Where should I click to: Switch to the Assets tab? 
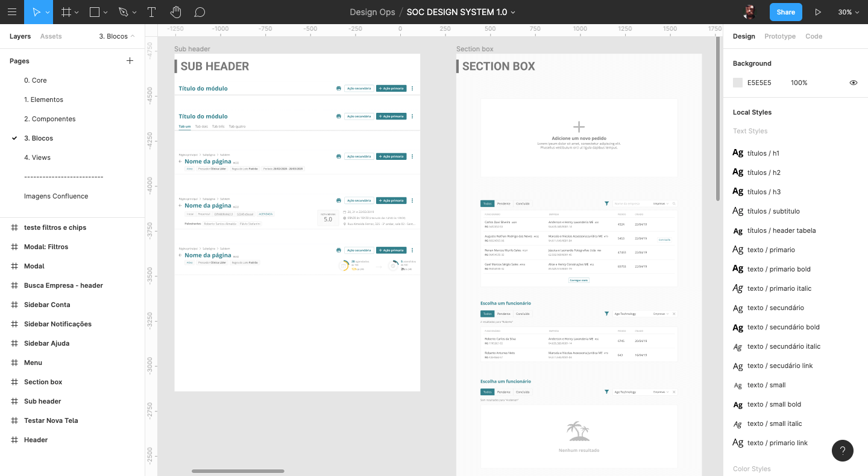tap(51, 36)
